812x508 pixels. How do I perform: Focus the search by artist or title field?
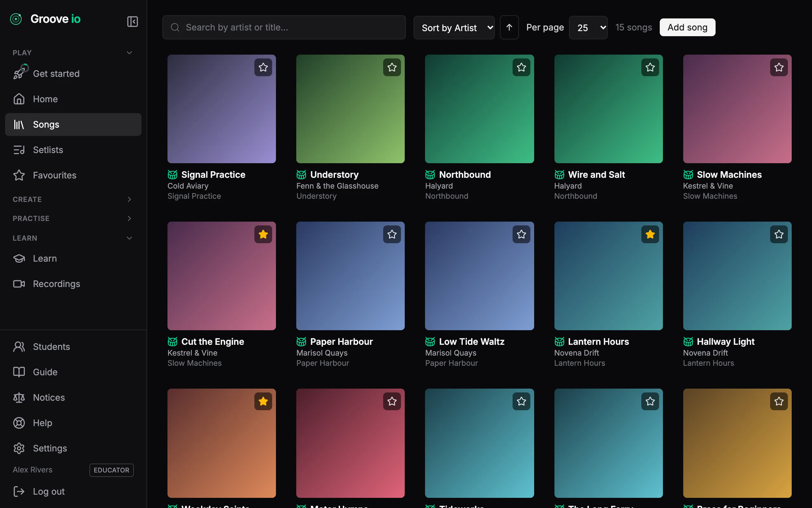(x=284, y=27)
